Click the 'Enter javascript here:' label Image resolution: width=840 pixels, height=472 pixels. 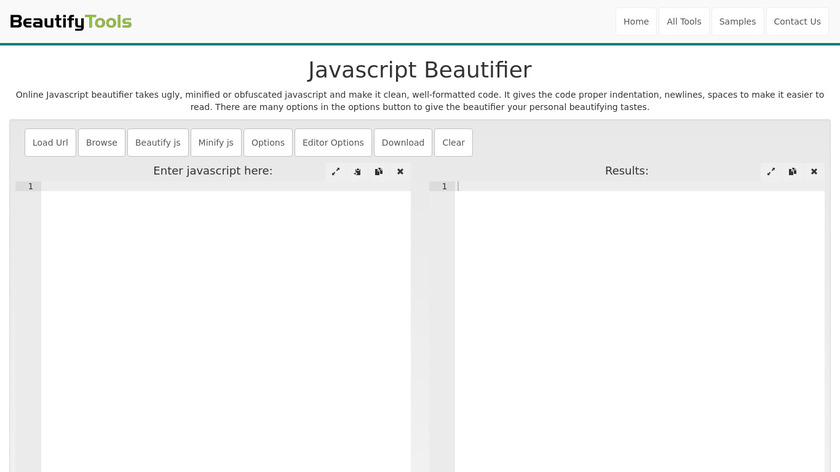point(213,171)
